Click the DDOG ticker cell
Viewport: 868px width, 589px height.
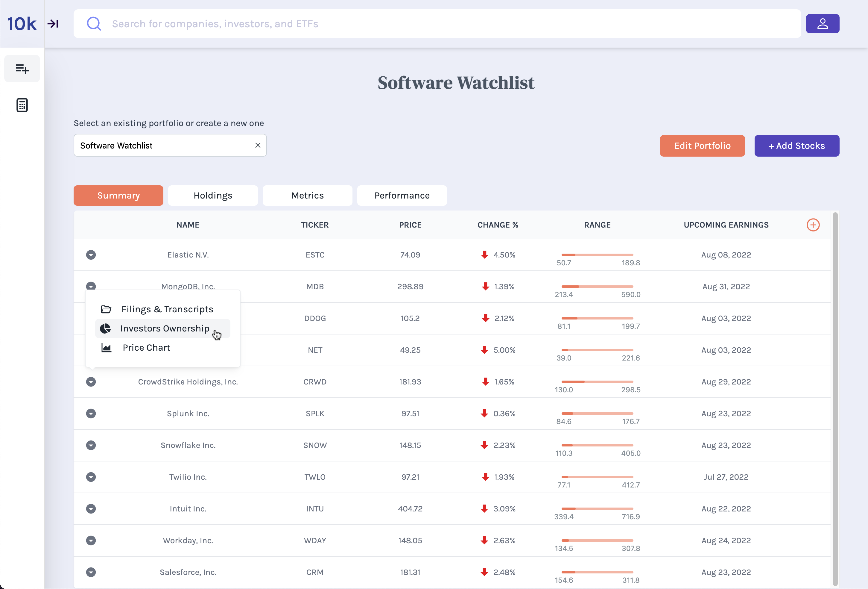[x=315, y=318]
